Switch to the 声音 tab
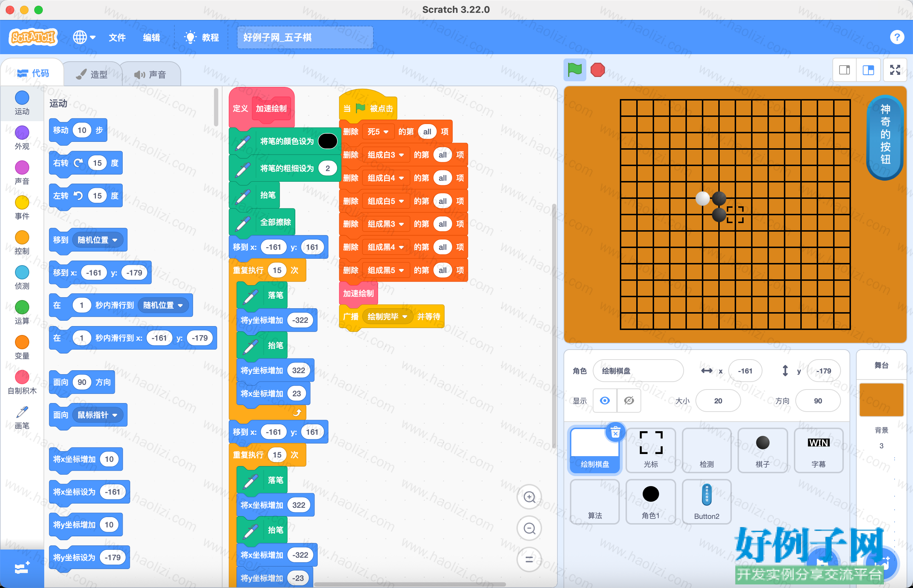913x588 pixels. pos(150,74)
